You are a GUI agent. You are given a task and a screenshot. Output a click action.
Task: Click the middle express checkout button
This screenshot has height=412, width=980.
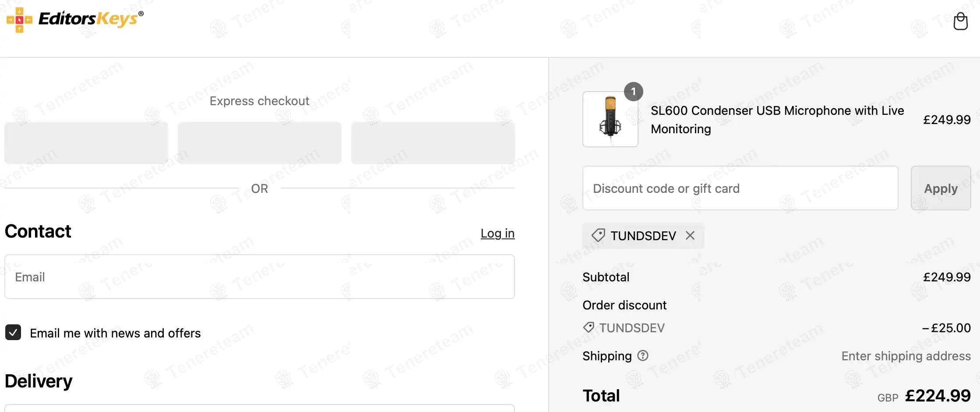coord(259,143)
